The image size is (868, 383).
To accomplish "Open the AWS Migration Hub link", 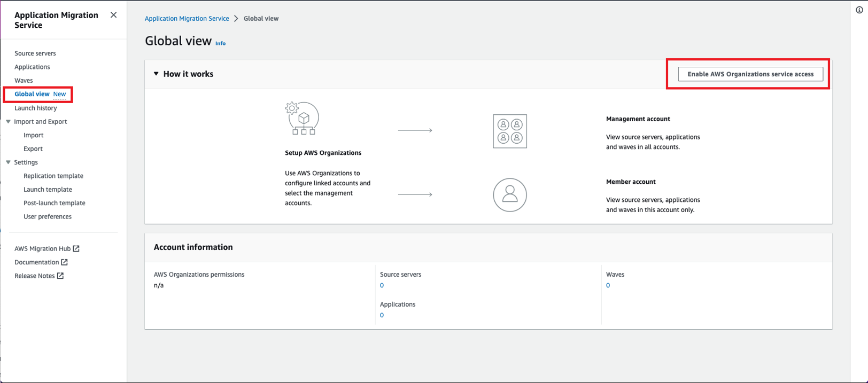I will tap(43, 249).
